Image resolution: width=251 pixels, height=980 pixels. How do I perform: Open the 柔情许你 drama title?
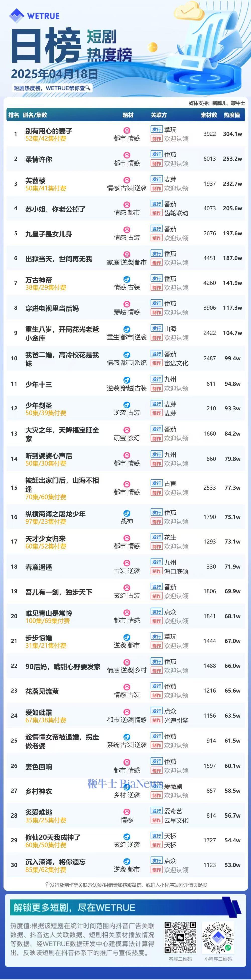(x=39, y=159)
